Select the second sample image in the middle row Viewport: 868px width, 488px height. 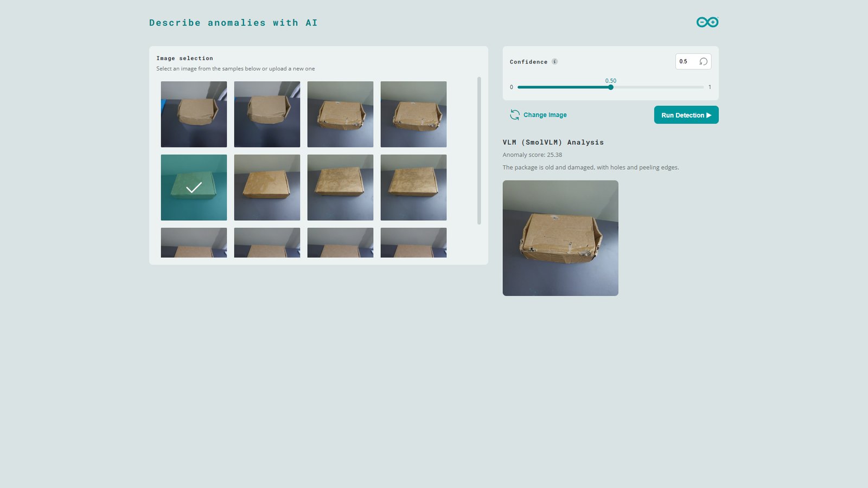coord(267,188)
